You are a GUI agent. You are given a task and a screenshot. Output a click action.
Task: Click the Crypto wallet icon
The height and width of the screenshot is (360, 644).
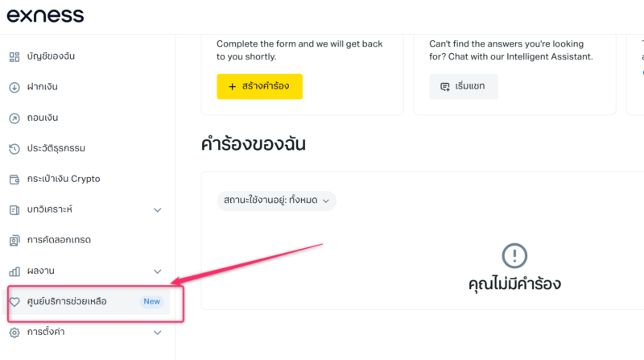[x=14, y=179]
